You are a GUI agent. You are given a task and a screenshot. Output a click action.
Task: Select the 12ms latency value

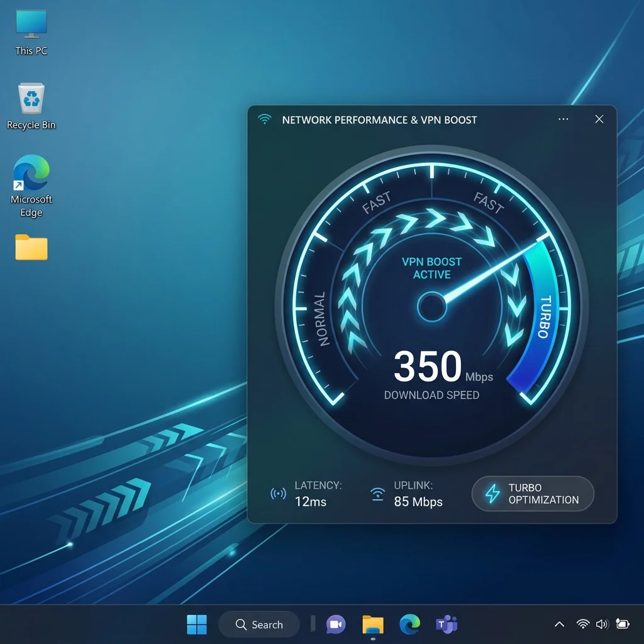(x=311, y=502)
